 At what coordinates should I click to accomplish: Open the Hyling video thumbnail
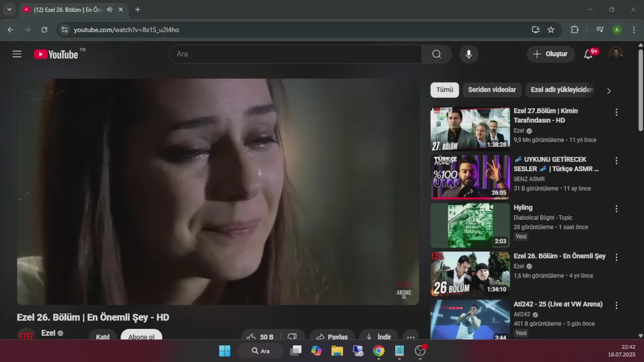pos(470,225)
